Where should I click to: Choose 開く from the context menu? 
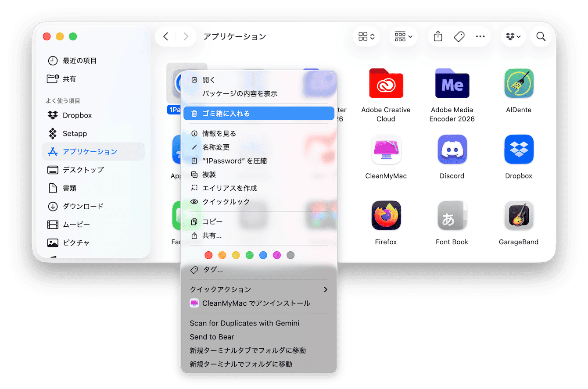259,80
